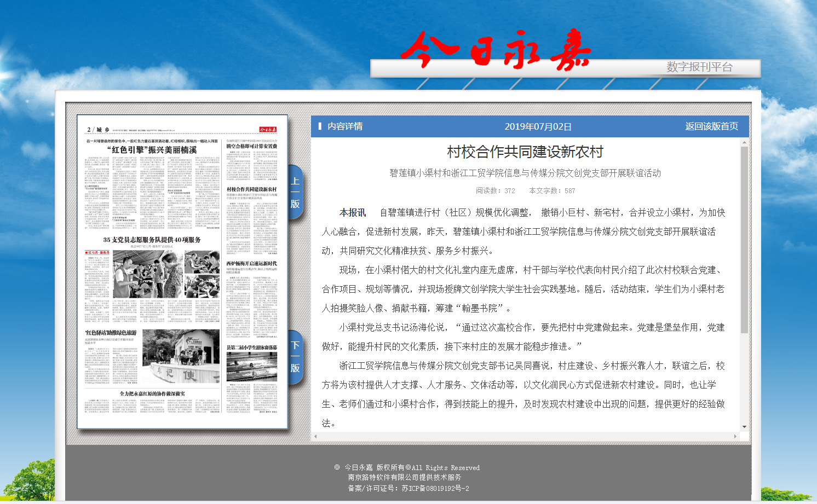The image size is (817, 504).
Task: Open 西炉杨梅开启速运新时代 article
Action: click(252, 263)
